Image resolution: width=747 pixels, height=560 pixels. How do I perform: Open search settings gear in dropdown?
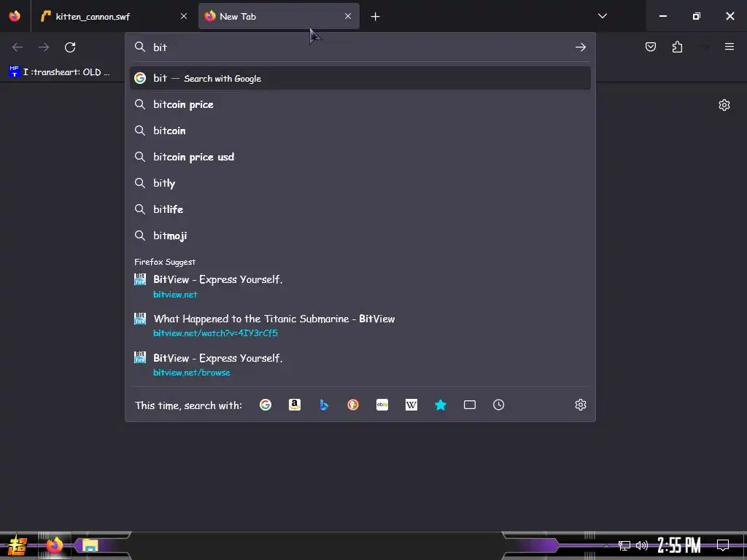tap(580, 405)
